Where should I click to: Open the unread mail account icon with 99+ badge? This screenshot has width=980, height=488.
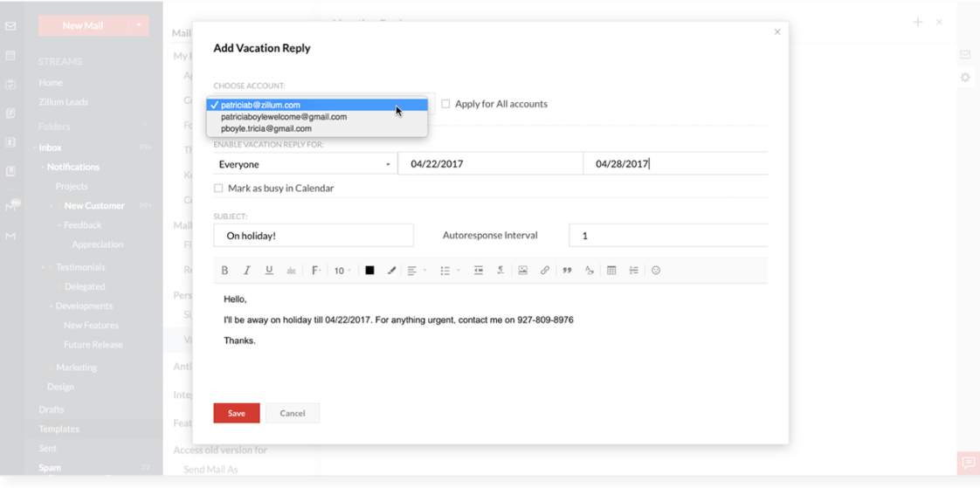pyautogui.click(x=12, y=205)
